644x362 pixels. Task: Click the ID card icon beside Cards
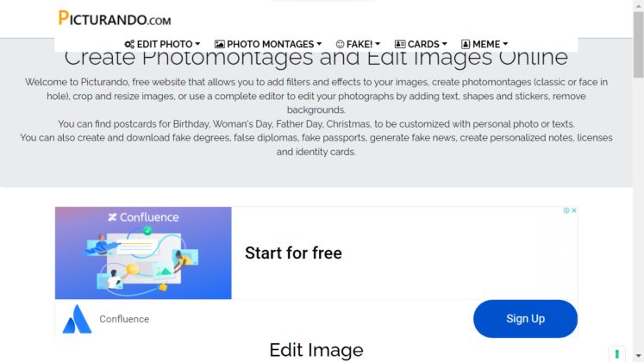pyautogui.click(x=400, y=44)
